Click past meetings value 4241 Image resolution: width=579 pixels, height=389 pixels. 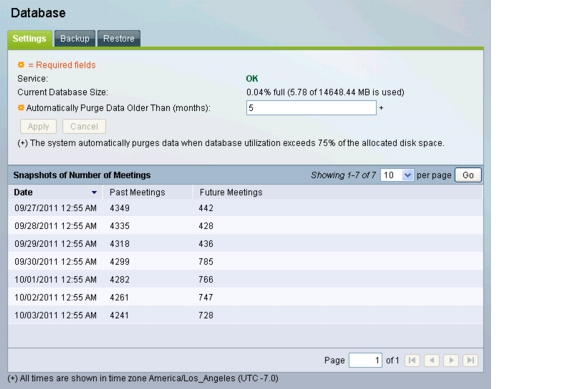tap(119, 315)
